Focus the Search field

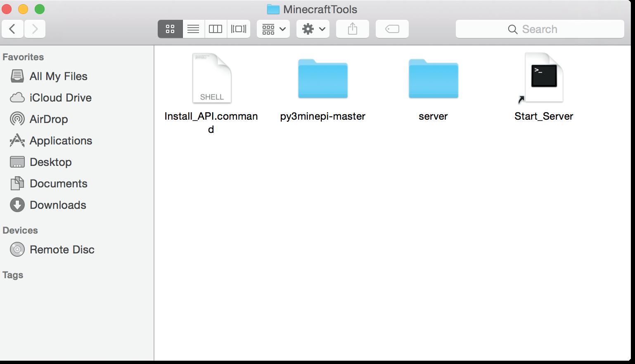pos(540,29)
